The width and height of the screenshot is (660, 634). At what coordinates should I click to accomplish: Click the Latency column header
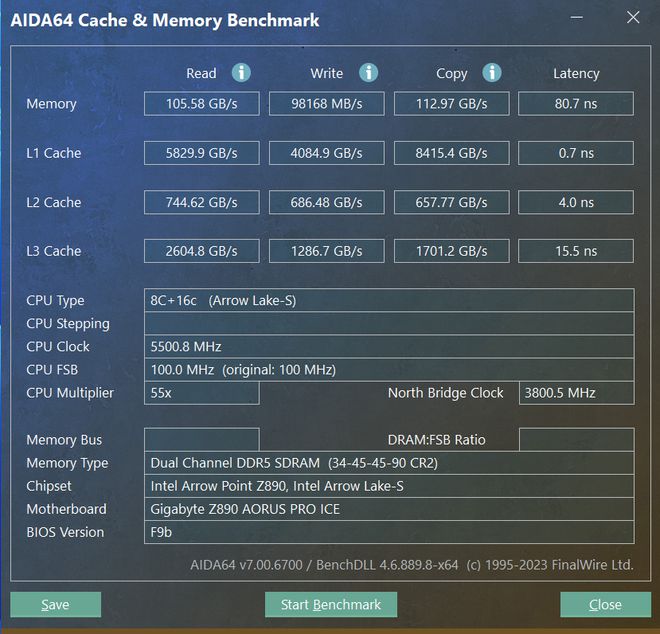(x=576, y=74)
